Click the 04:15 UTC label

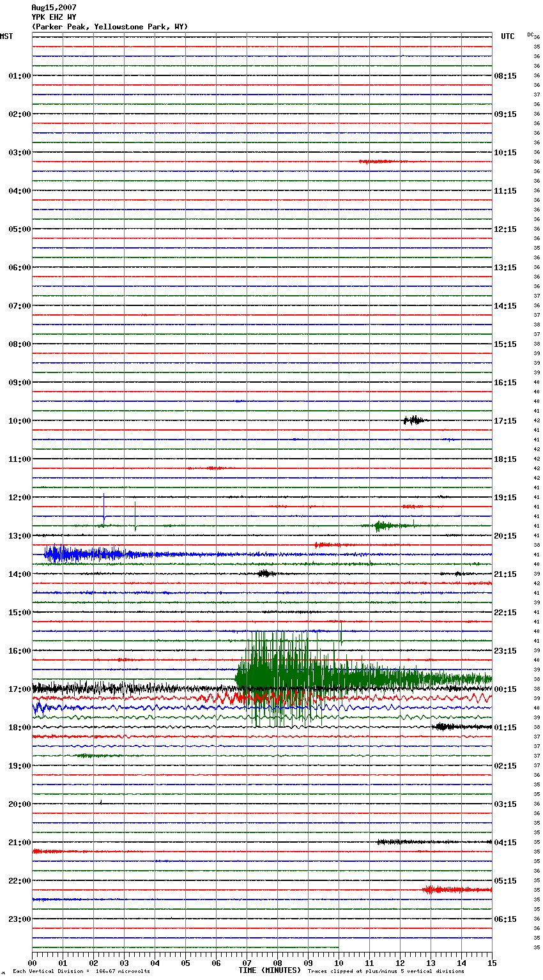pos(505,843)
